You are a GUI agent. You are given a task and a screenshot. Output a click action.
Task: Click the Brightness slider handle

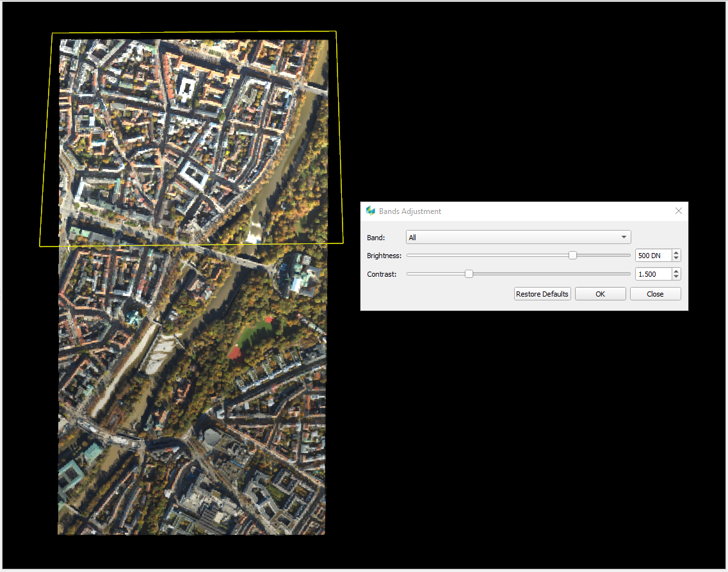pos(572,256)
